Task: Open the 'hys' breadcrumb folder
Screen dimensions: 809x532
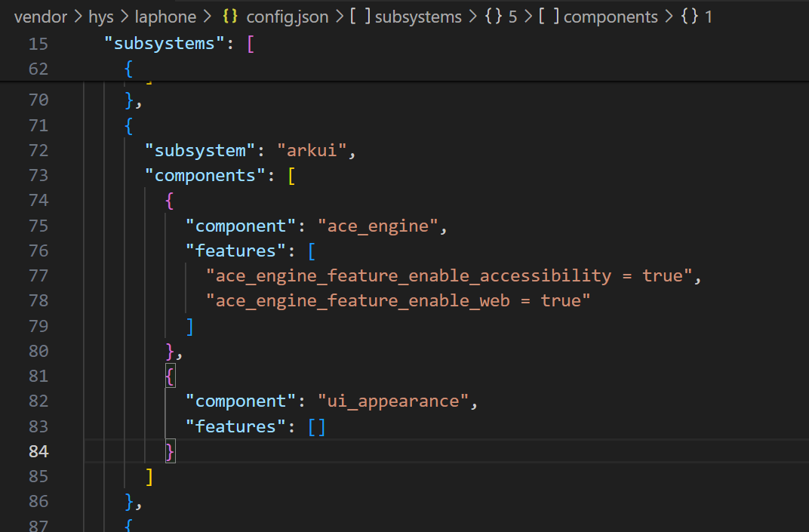Action: (x=100, y=17)
